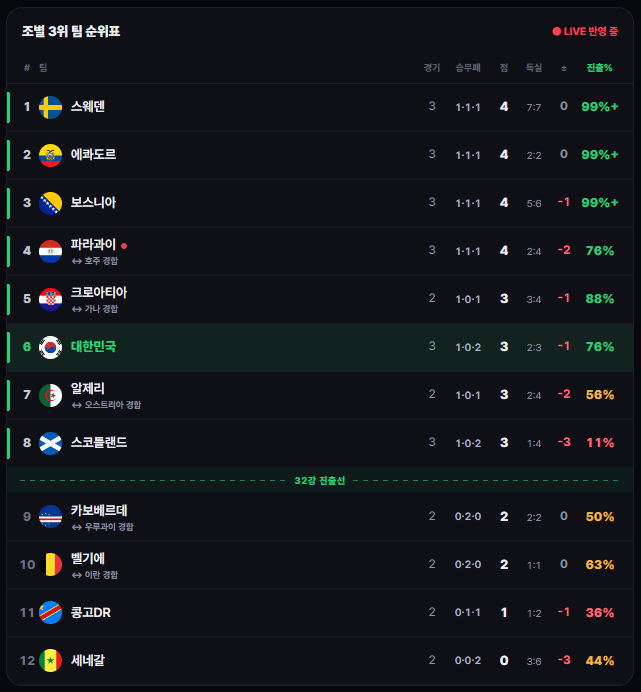The width and height of the screenshot is (641, 692).
Task: Click the 콩고DR team name
Action: [91, 613]
